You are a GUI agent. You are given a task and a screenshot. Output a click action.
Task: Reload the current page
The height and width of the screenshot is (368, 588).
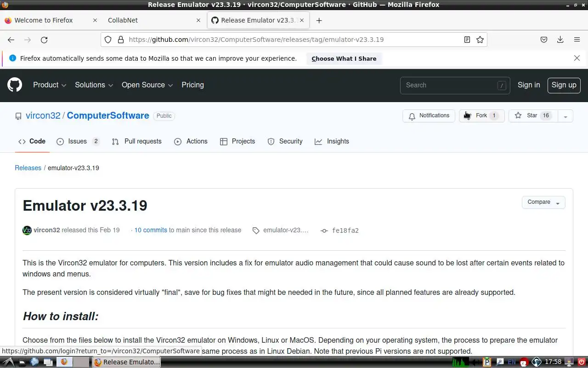(44, 40)
